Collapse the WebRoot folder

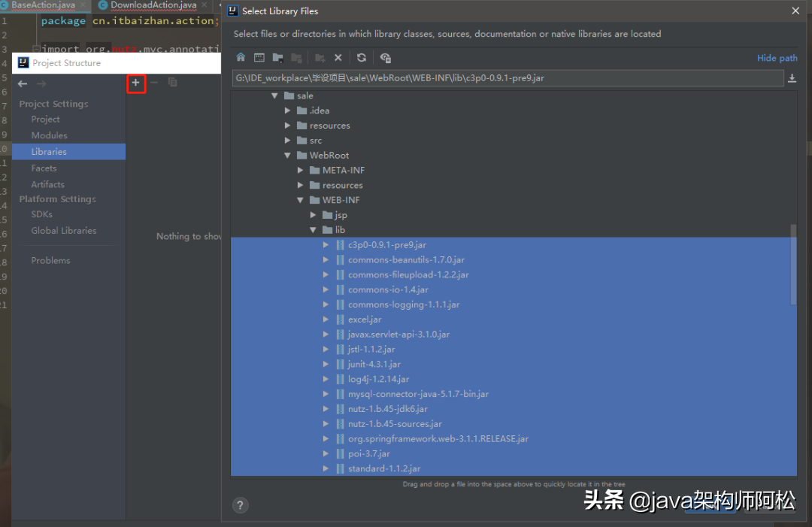287,156
